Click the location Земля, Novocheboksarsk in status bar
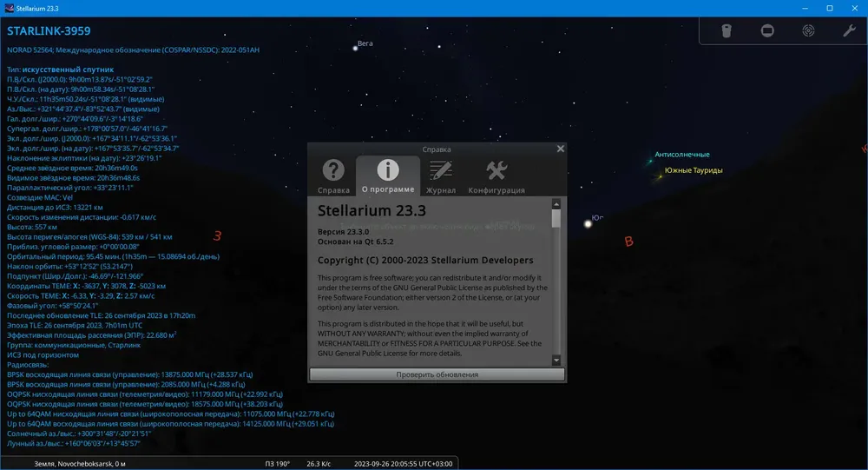 [x=80, y=464]
